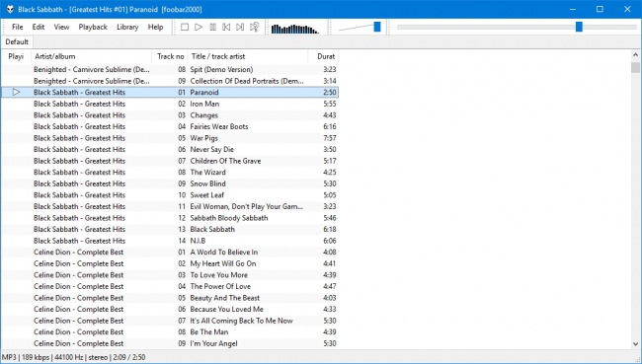642x364 pixels.
Task: Go to the previous track
Action: 226,27
